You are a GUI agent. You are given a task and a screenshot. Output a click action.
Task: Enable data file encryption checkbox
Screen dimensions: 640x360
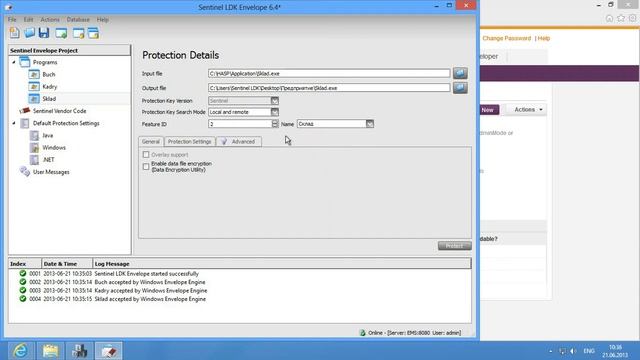pyautogui.click(x=146, y=167)
